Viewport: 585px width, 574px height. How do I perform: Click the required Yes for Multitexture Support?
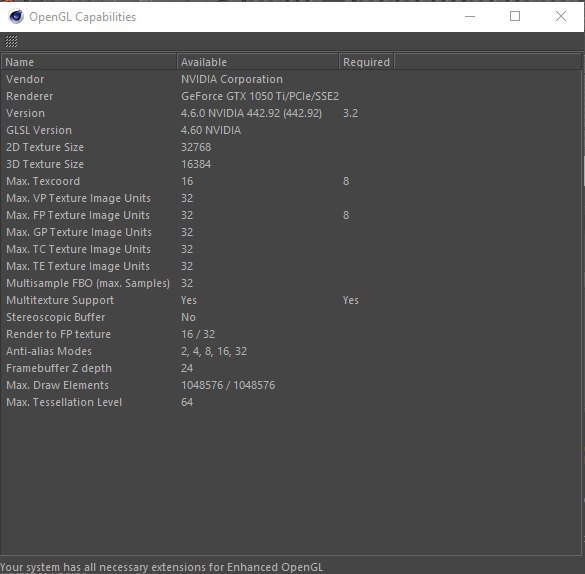pyautogui.click(x=351, y=300)
